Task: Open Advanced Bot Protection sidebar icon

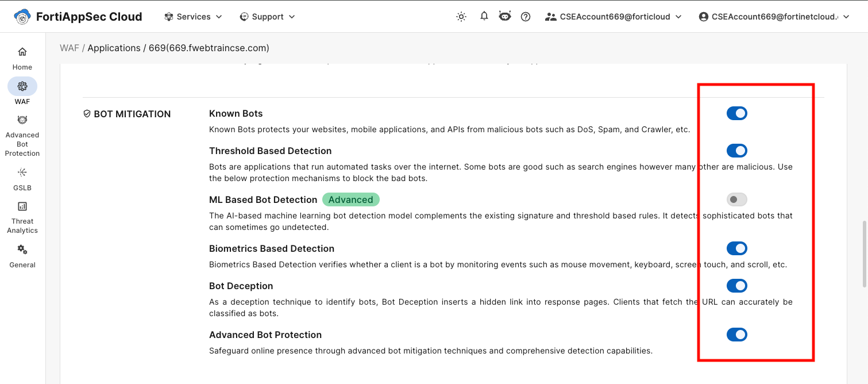Action: coord(22,120)
